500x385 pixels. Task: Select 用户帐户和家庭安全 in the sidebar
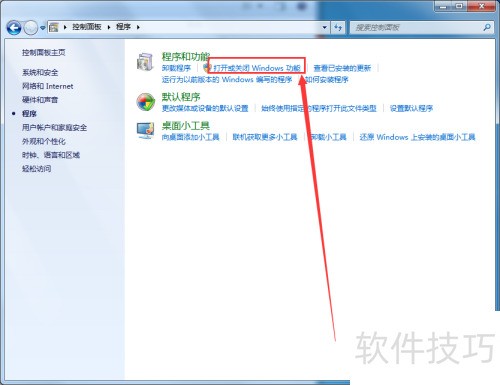[54, 127]
